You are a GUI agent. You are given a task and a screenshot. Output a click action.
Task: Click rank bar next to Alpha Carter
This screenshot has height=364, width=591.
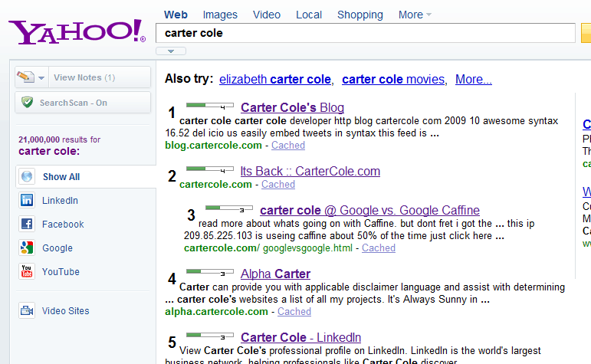pos(210,271)
